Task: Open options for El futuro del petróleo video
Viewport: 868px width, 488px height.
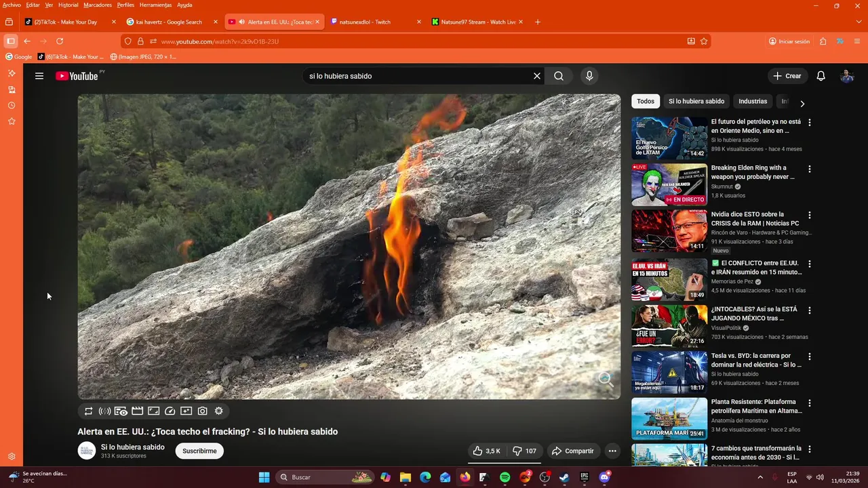Action: point(809,123)
